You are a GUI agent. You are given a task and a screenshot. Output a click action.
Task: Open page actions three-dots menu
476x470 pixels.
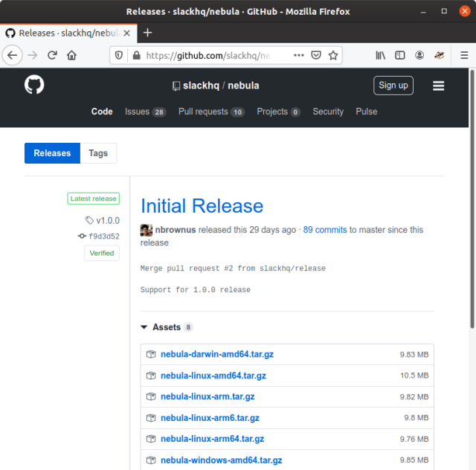(299, 55)
